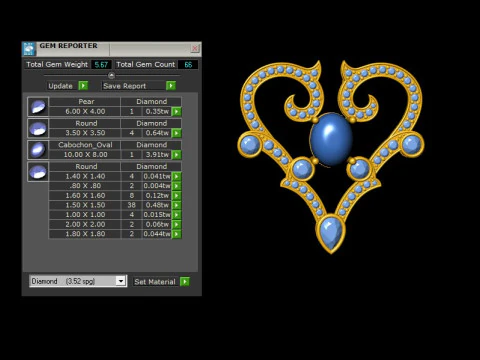This screenshot has height=360, width=480.
Task: Click the Gem Reporter title bar icon
Action: pyautogui.click(x=29, y=49)
